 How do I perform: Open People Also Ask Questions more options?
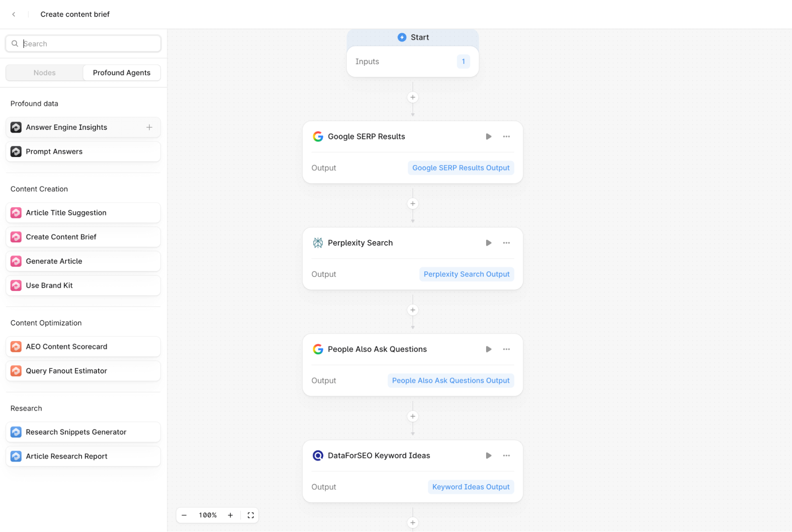506,349
